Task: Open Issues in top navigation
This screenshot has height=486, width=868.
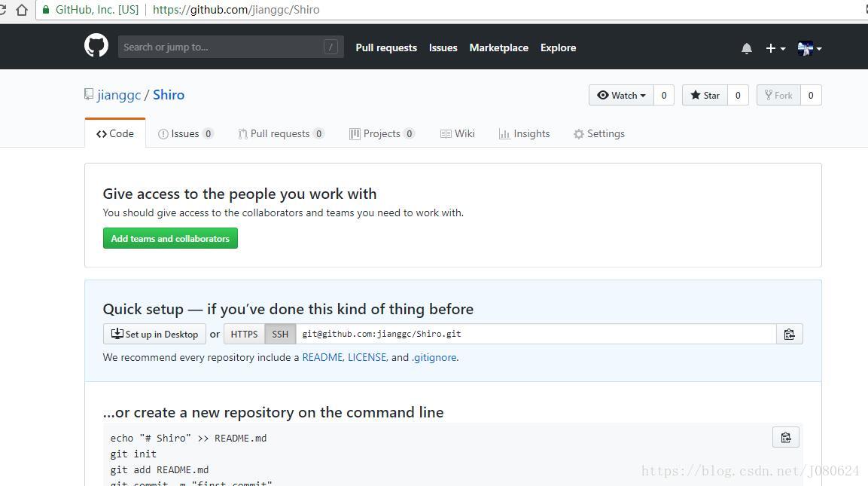Action: (443, 47)
